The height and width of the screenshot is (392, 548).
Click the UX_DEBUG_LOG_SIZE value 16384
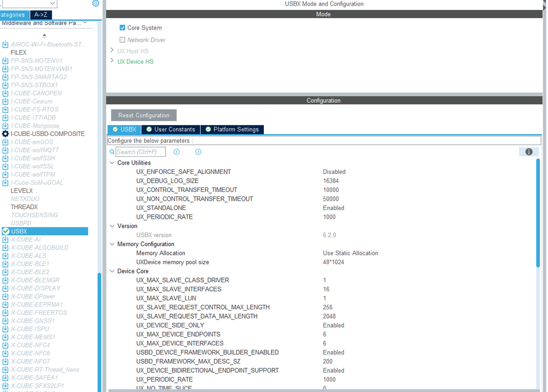[x=331, y=181]
